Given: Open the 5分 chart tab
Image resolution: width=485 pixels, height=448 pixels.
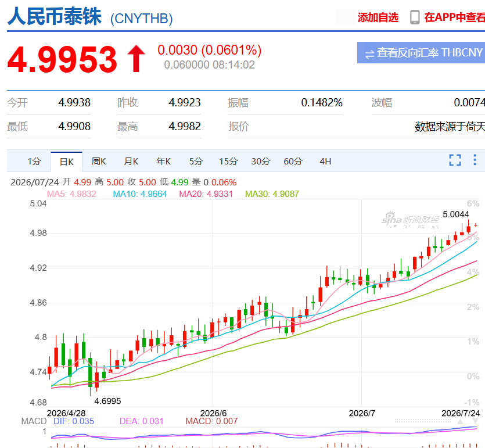Looking at the screenshot, I should pos(196,162).
